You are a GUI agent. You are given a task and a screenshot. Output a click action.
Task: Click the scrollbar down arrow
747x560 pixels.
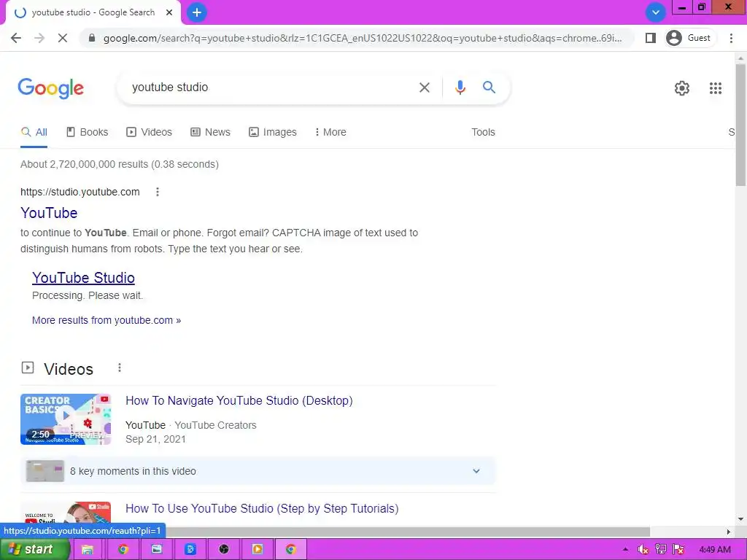point(741,519)
